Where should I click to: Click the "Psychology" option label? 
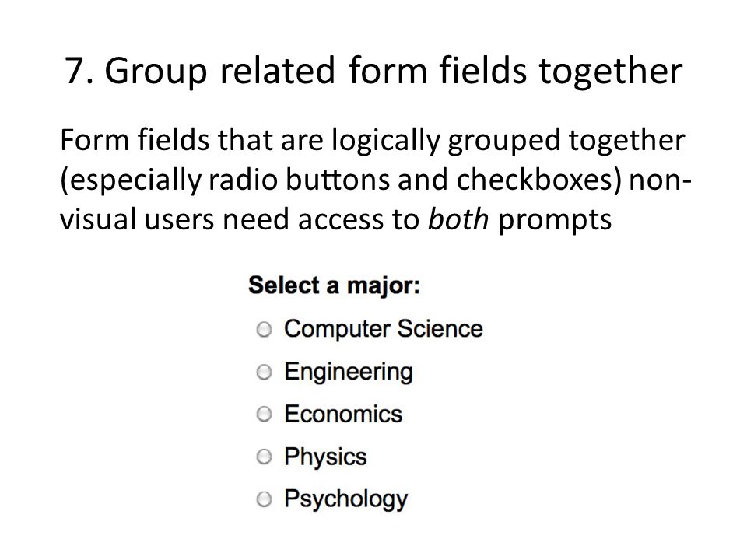coord(345,499)
